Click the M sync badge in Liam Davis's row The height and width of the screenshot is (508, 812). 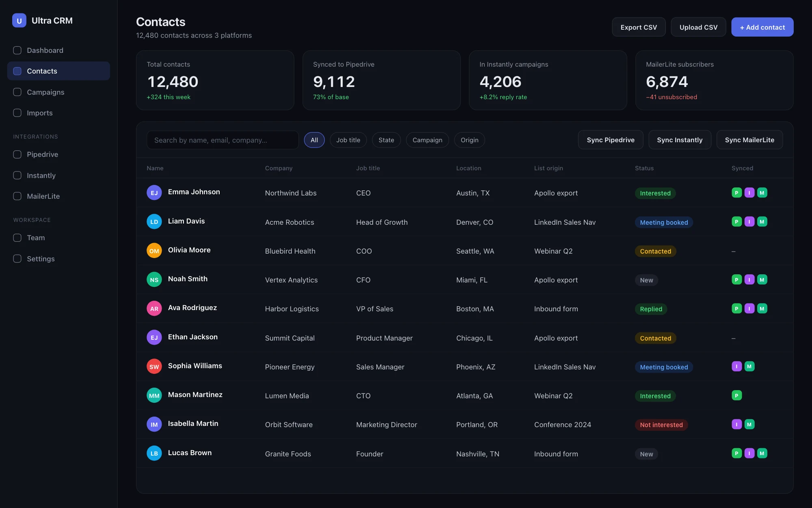(762, 221)
